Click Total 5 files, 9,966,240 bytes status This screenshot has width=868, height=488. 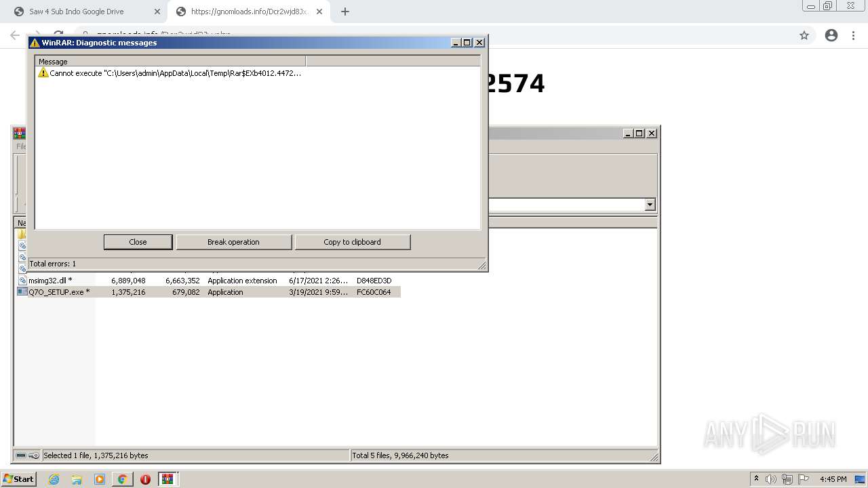click(x=400, y=455)
